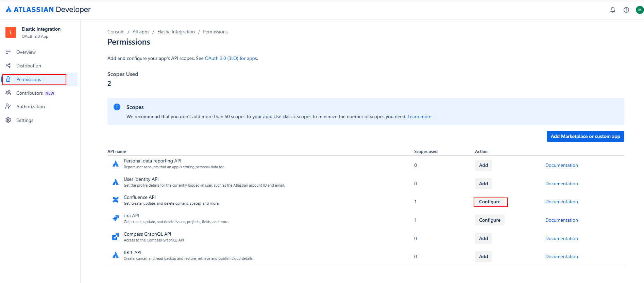This screenshot has width=644, height=283.
Task: Click the Personal data reporting API name
Action: click(x=152, y=161)
